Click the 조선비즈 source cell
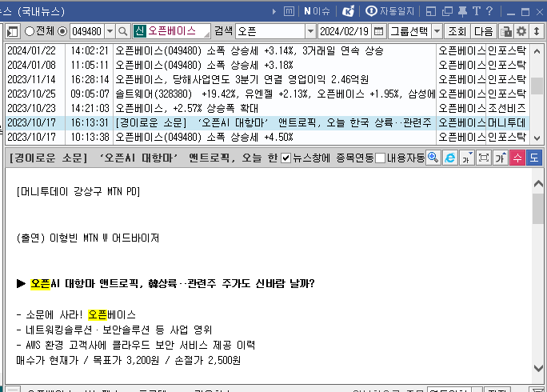 click(x=507, y=108)
